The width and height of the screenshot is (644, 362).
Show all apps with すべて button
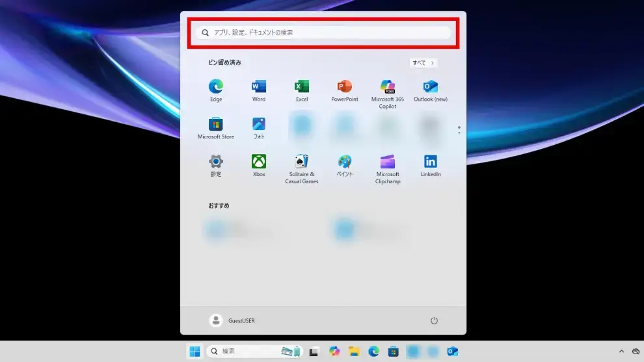coord(423,63)
